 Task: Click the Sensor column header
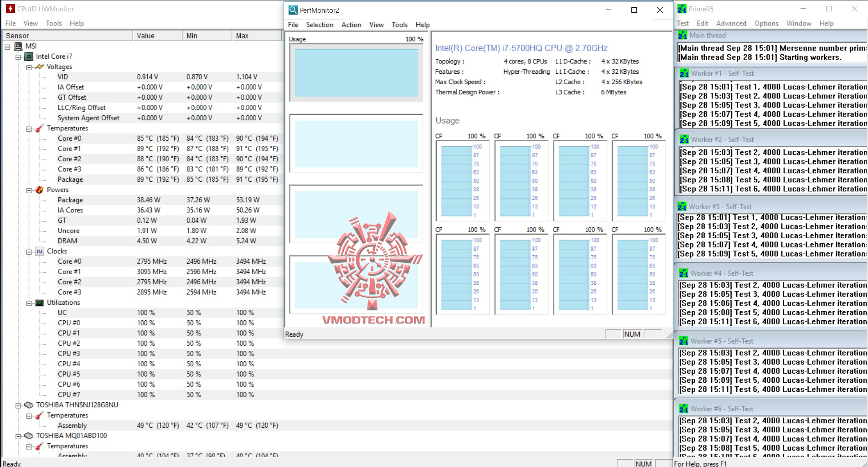point(67,36)
